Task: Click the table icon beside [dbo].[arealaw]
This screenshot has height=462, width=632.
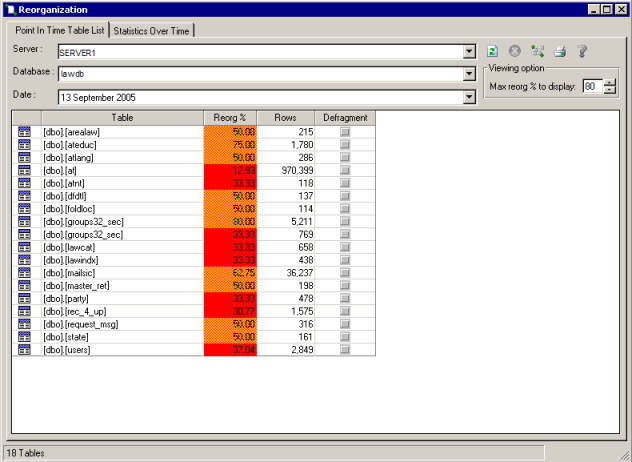Action: pos(24,132)
